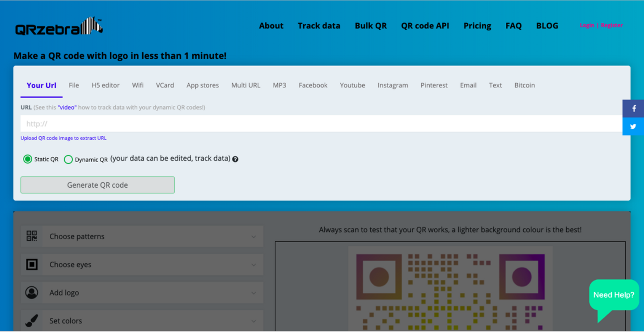
Task: Expand the Choose patterns section
Action: point(142,236)
